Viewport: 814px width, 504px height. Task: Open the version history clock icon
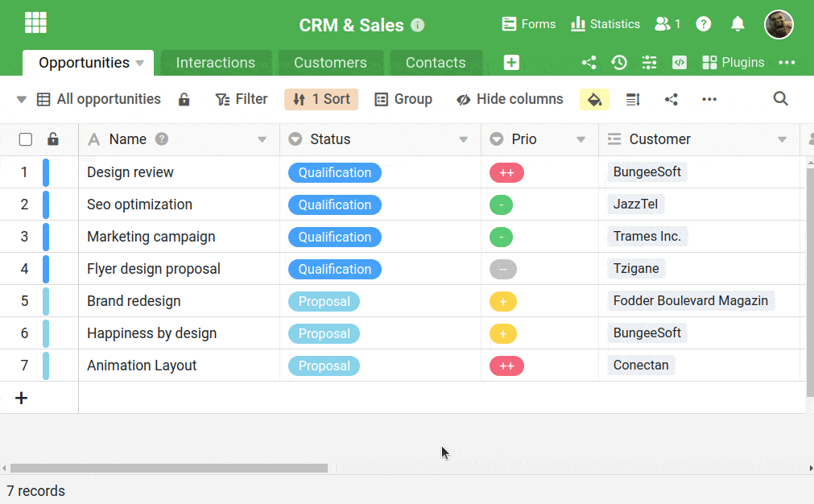(x=618, y=62)
